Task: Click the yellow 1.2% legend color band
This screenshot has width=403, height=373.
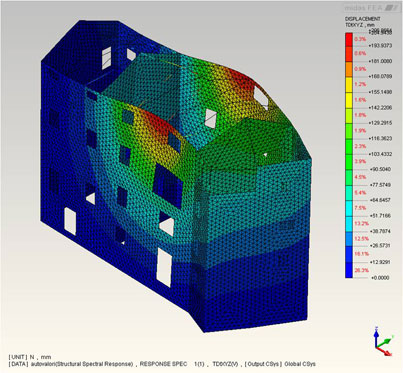Action: [349, 85]
